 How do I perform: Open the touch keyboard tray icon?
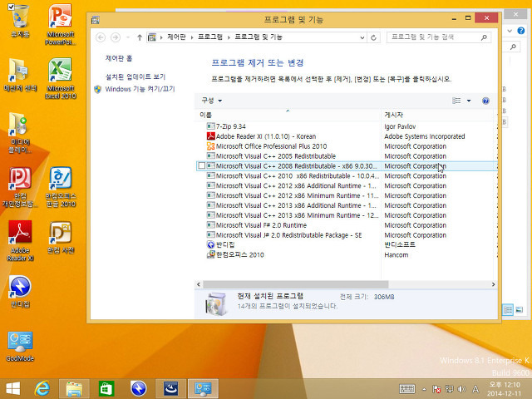pos(406,389)
